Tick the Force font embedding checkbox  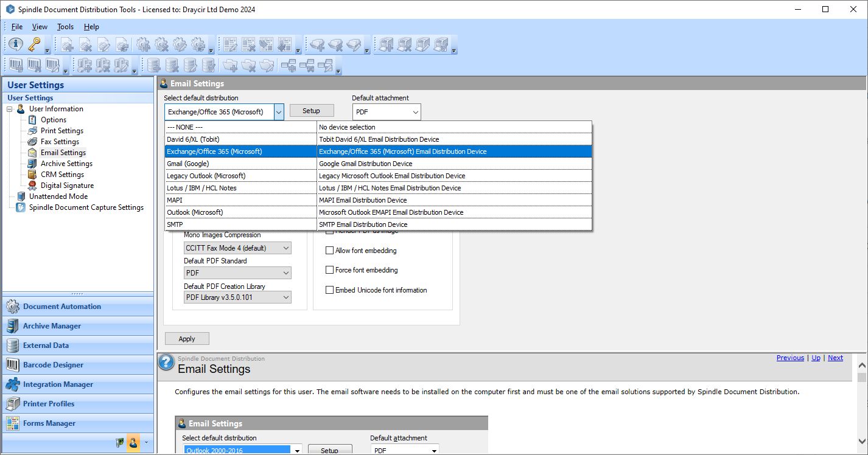point(330,270)
